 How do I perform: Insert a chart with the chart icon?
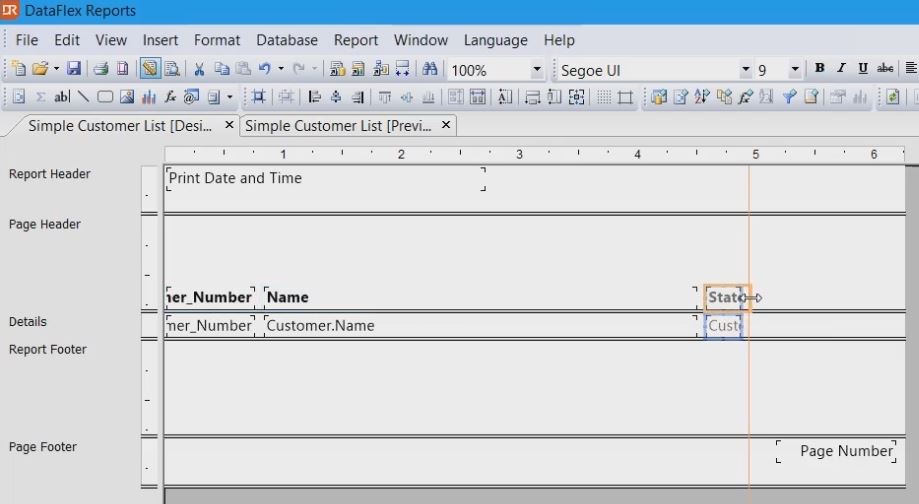149,97
